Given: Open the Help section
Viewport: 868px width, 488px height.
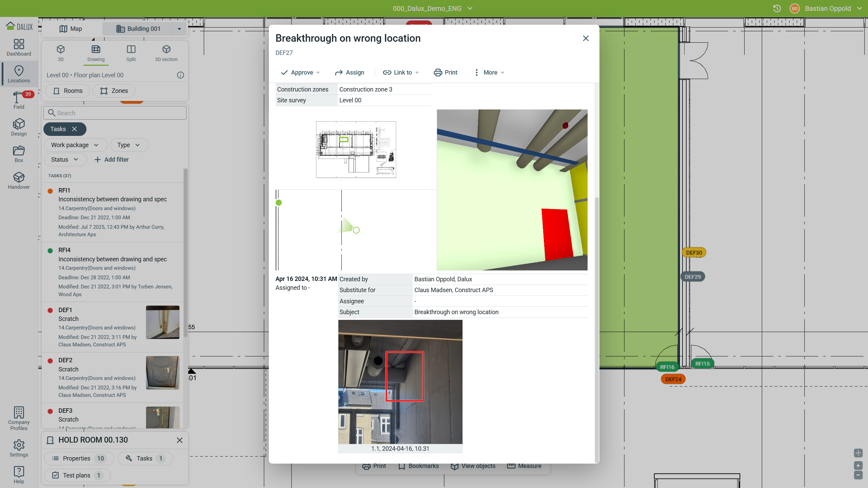Looking at the screenshot, I should (19, 475).
